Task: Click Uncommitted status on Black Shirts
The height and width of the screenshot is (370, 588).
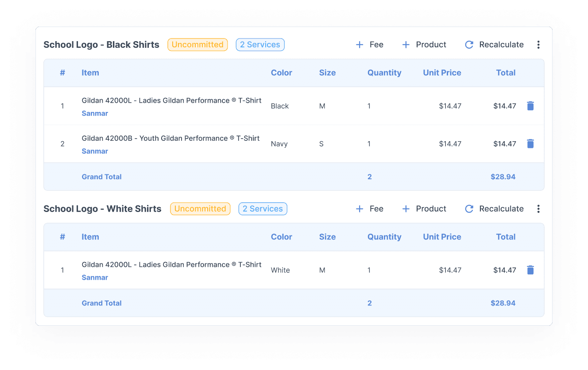Action: pyautogui.click(x=197, y=45)
